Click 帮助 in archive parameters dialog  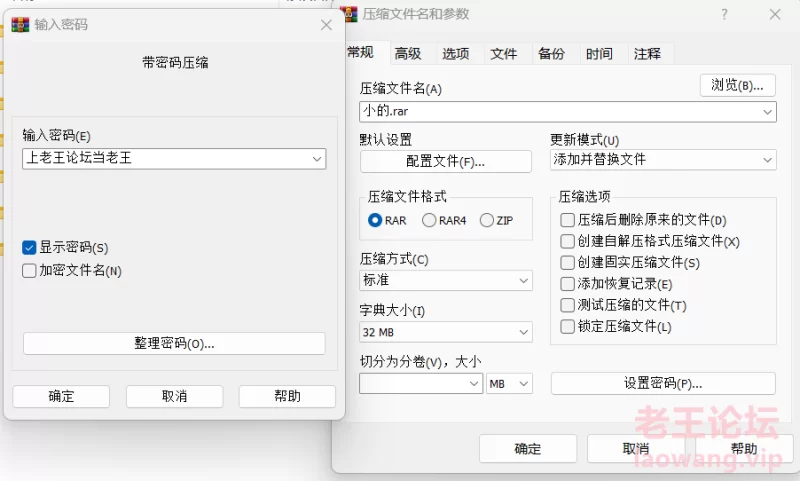[744, 449]
